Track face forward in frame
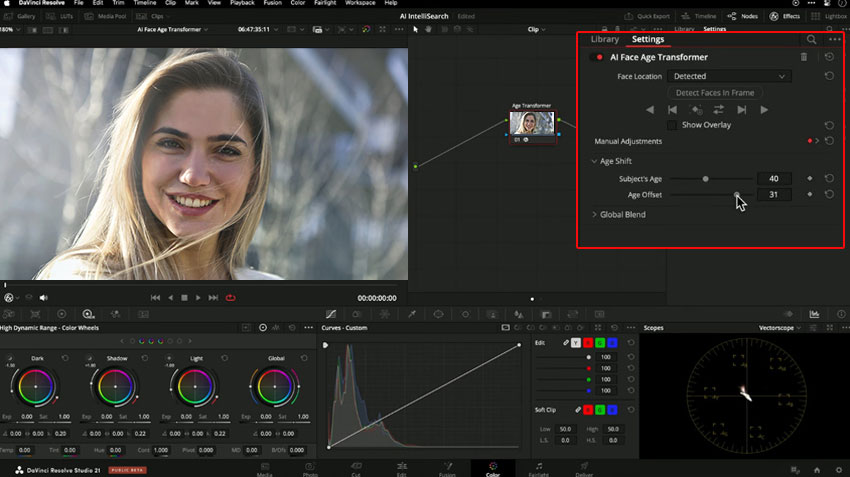Screen dimensions: 850x477 coord(764,109)
